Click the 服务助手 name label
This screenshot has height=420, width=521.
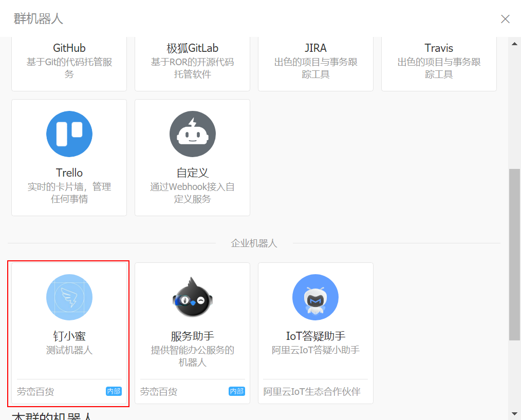tap(193, 336)
